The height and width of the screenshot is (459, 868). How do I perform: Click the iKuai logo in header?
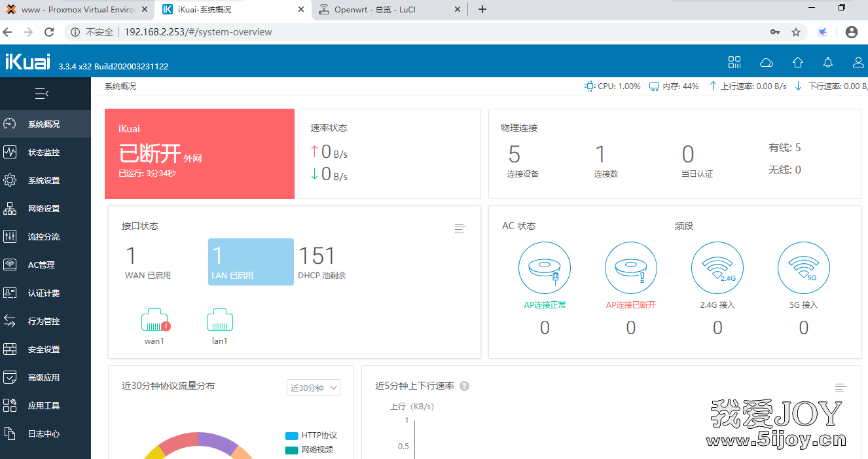(27, 61)
